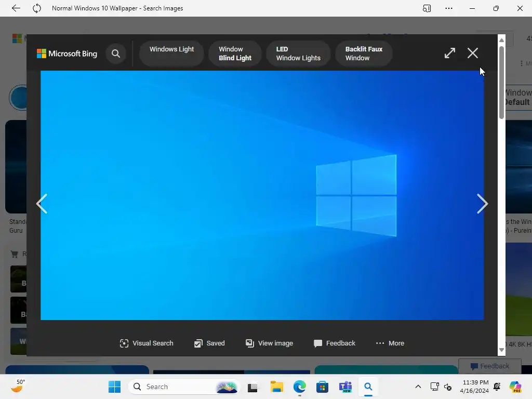
Task: Open the network display tray icon
Action: click(434, 387)
